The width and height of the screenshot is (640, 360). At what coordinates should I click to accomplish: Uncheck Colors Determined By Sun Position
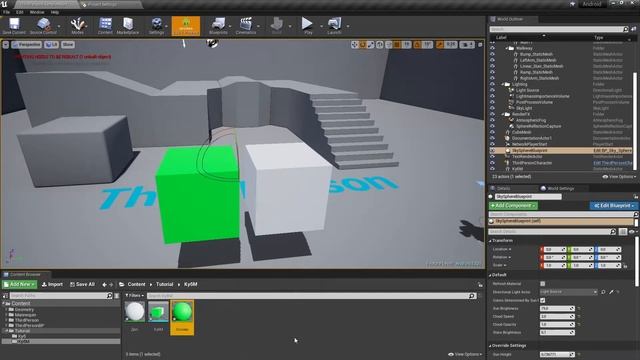coord(542,300)
